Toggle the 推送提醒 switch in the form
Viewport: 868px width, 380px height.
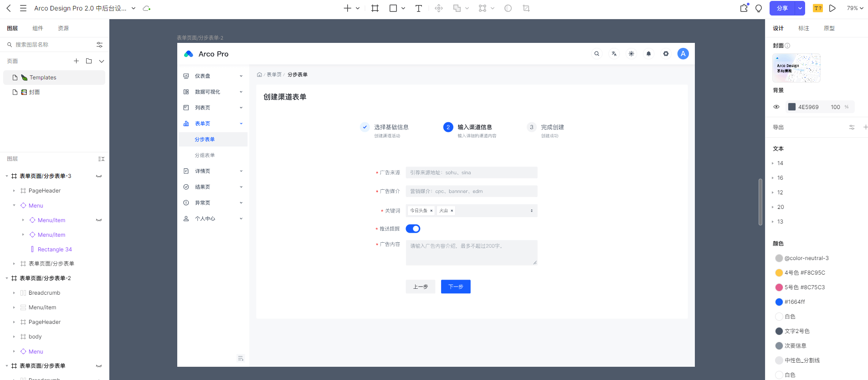tap(413, 229)
